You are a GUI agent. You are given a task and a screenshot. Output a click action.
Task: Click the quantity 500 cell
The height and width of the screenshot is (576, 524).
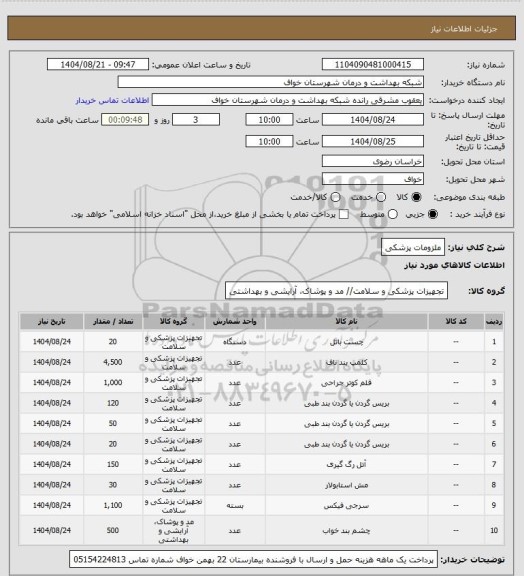tap(113, 530)
